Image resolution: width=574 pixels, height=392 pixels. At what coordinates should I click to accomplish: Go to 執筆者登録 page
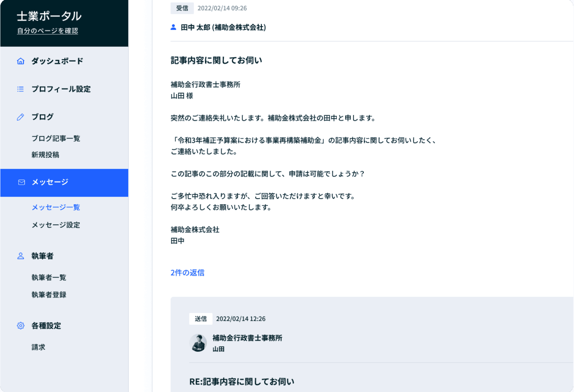(49, 295)
